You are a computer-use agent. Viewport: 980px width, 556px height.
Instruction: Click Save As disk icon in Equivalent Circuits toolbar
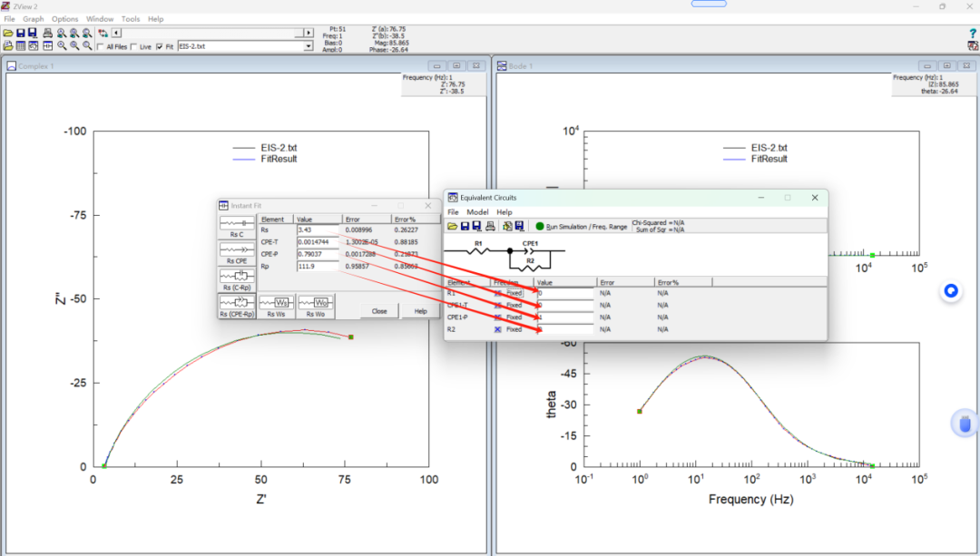pyautogui.click(x=477, y=226)
